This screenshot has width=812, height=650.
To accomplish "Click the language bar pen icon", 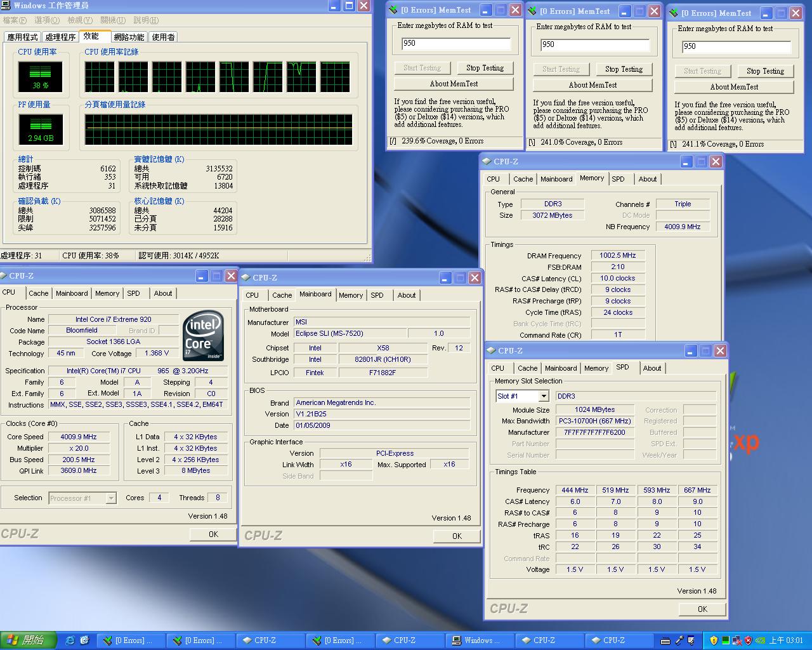I will click(679, 640).
